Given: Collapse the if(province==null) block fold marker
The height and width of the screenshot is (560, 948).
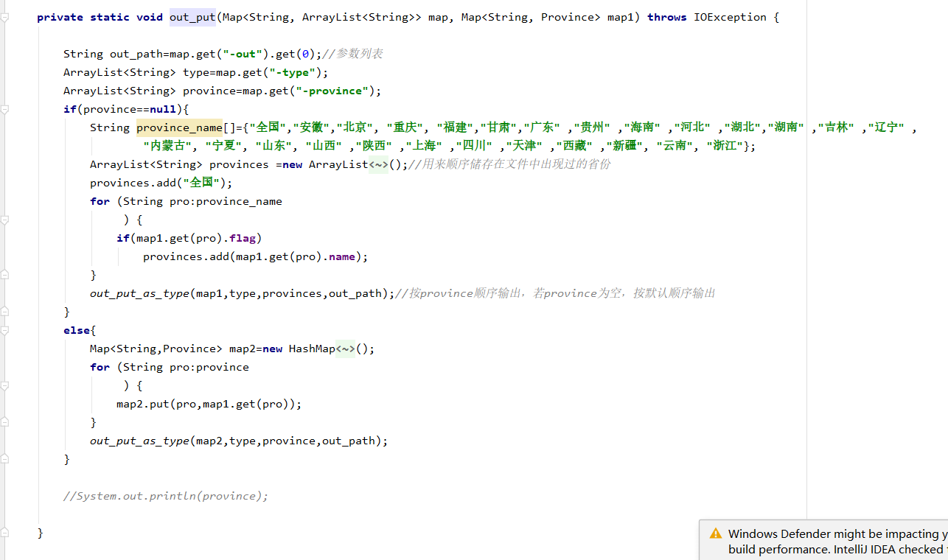Looking at the screenshot, I should [x=4, y=109].
